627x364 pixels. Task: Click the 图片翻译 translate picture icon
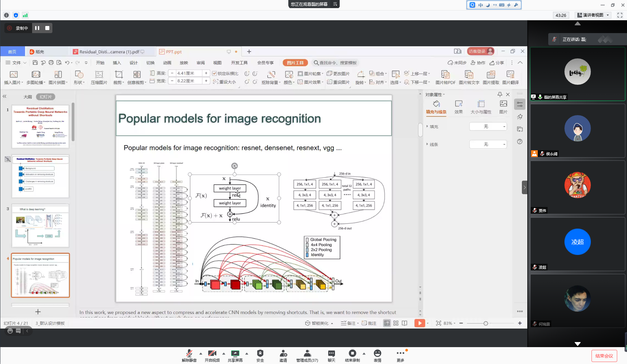coord(510,75)
